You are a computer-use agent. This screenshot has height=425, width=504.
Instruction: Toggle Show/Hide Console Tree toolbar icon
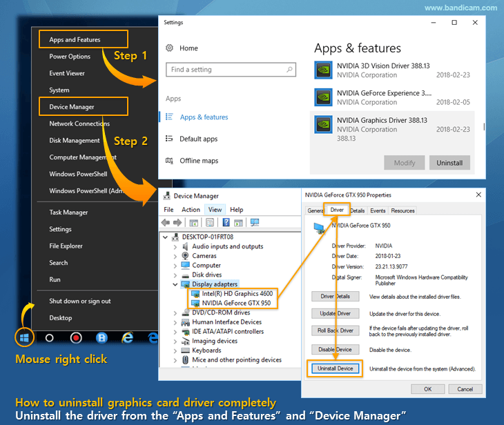pos(193,222)
